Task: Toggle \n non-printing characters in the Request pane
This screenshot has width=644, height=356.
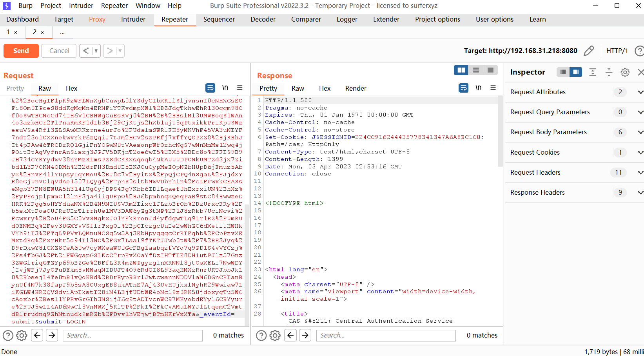Action: (225, 88)
